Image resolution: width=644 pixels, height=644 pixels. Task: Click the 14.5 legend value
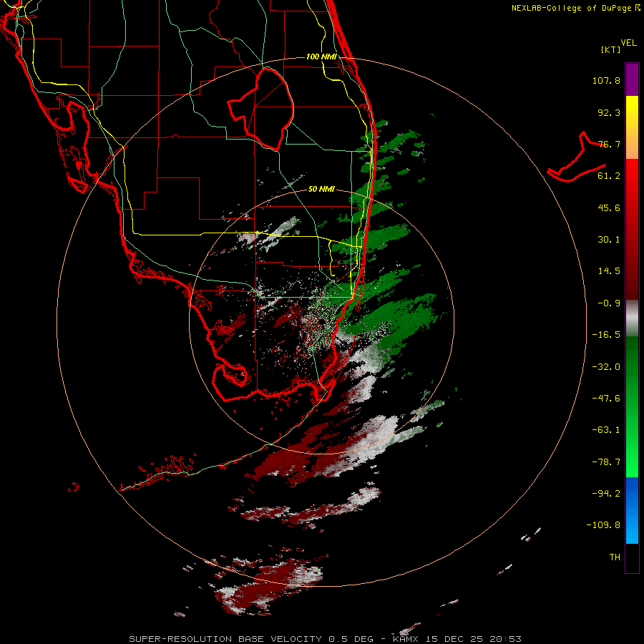[x=609, y=271]
